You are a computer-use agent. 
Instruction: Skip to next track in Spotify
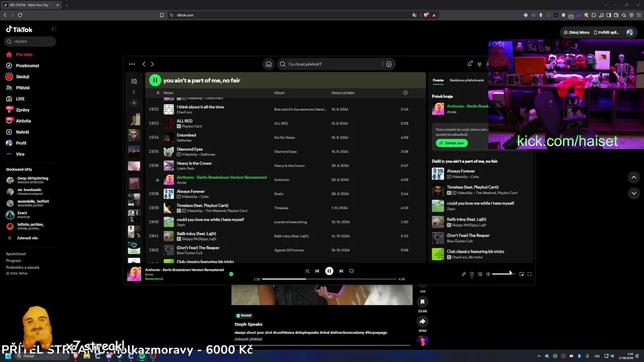click(341, 271)
